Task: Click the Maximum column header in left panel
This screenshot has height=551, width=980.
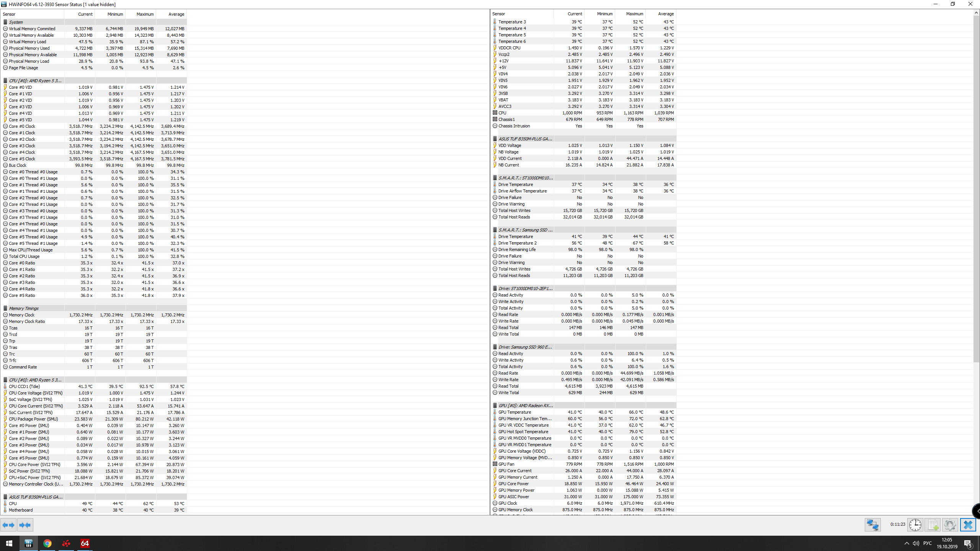Action: 145,14
